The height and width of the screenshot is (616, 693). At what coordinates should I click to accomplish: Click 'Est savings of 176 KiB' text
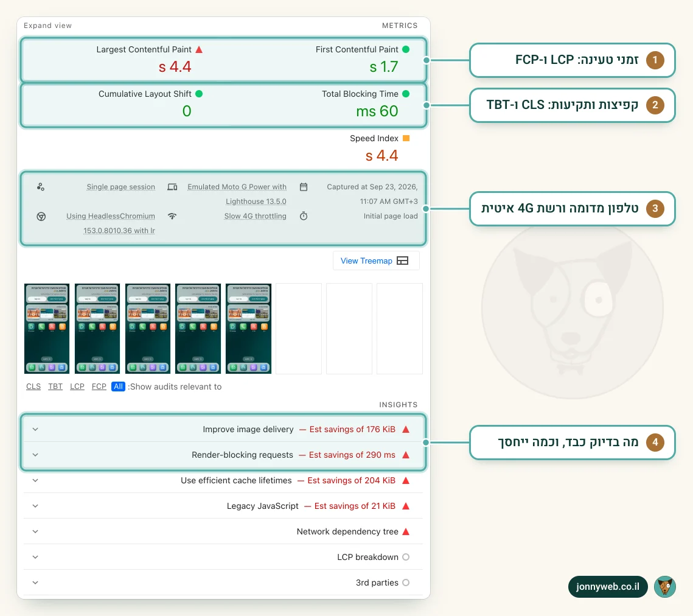click(352, 429)
